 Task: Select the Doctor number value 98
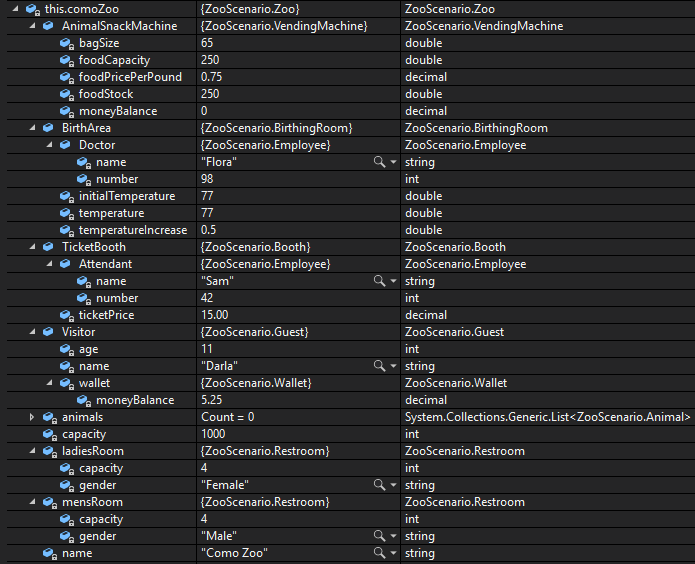tap(207, 179)
